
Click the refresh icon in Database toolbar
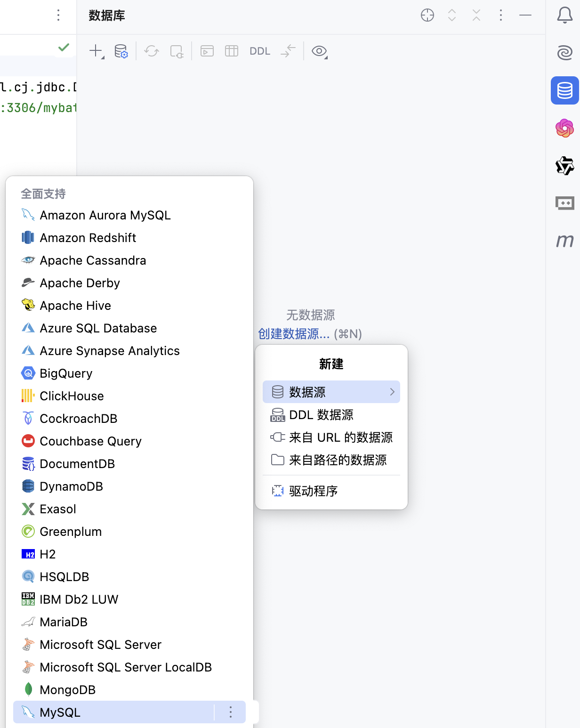(x=152, y=51)
